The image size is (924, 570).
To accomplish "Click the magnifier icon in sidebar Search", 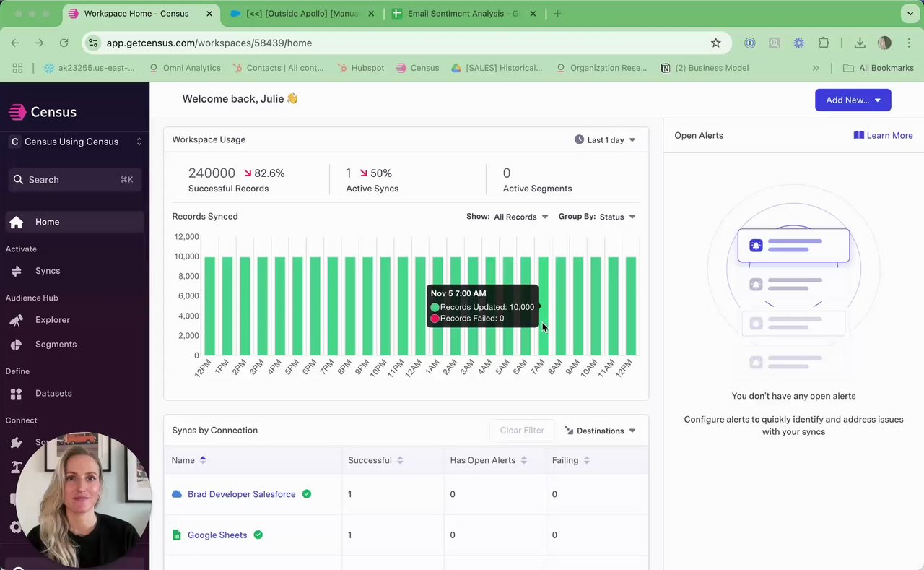I will pyautogui.click(x=17, y=180).
